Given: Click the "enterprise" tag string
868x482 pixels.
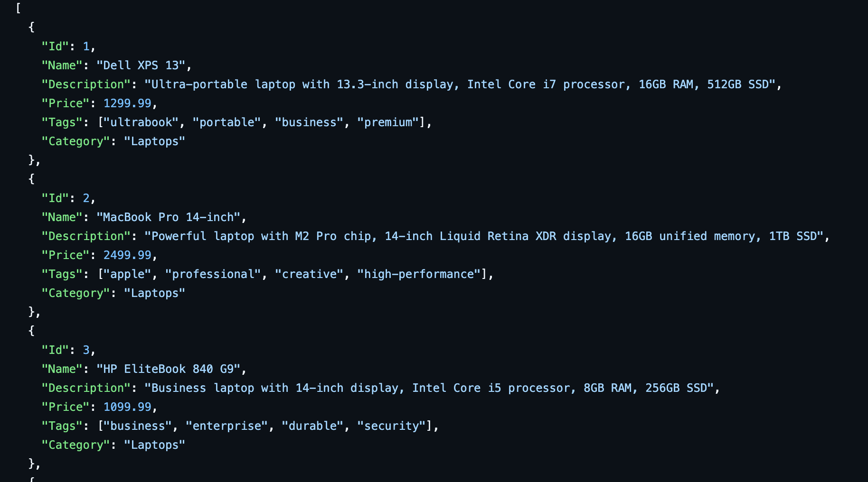Looking at the screenshot, I should (x=226, y=426).
